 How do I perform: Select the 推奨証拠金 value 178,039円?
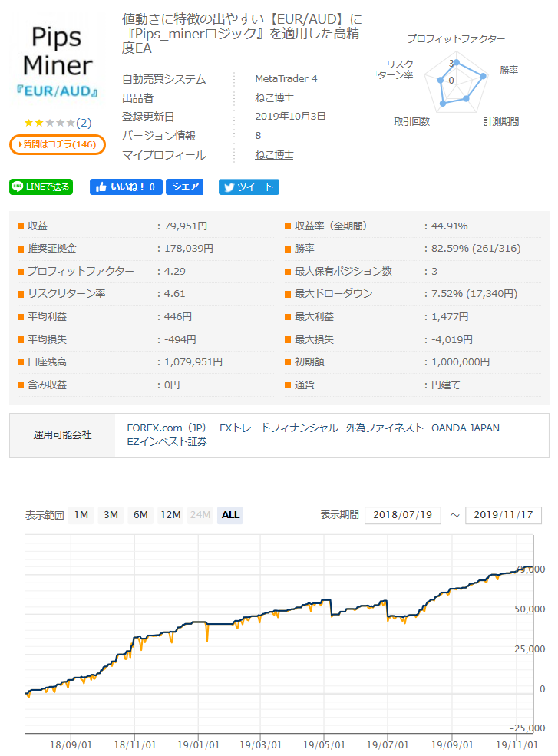point(189,249)
